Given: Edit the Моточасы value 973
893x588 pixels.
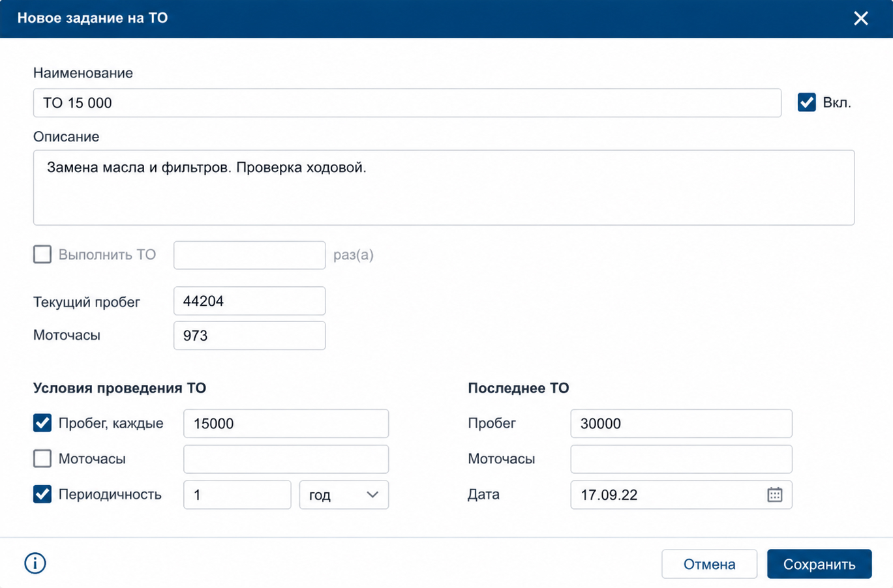Looking at the screenshot, I should 249,336.
